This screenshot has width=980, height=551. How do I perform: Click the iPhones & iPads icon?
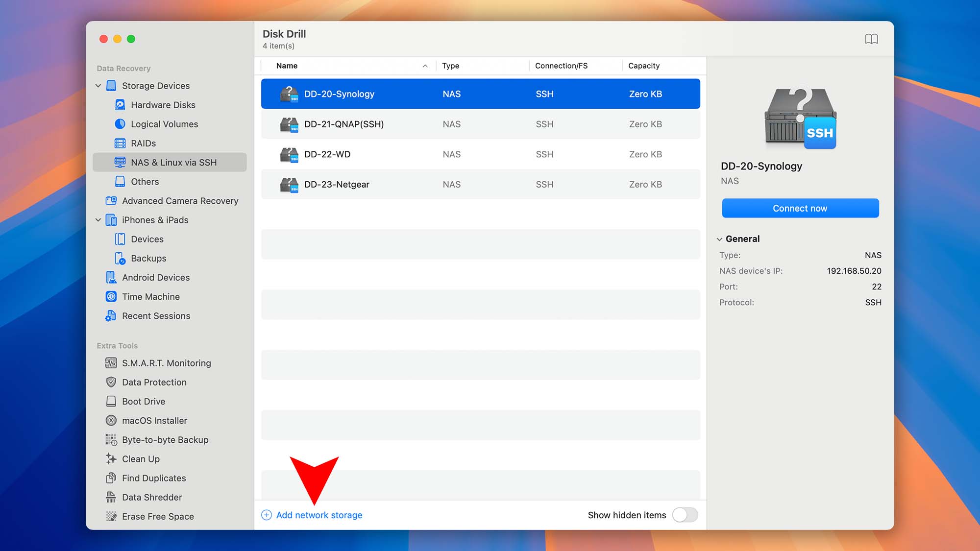[x=111, y=220]
